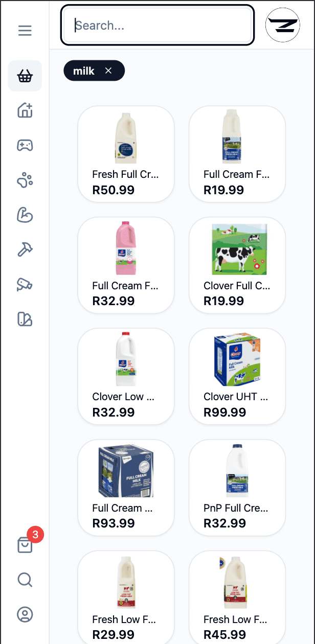The width and height of the screenshot is (315, 644).
Task: Open the hamburger menu
Action: coord(25,30)
